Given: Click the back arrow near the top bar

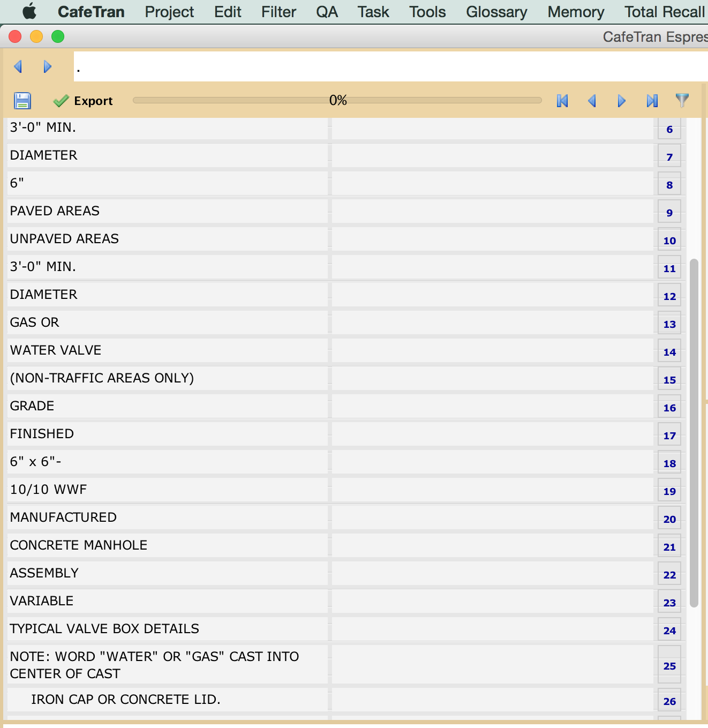Looking at the screenshot, I should pos(18,66).
